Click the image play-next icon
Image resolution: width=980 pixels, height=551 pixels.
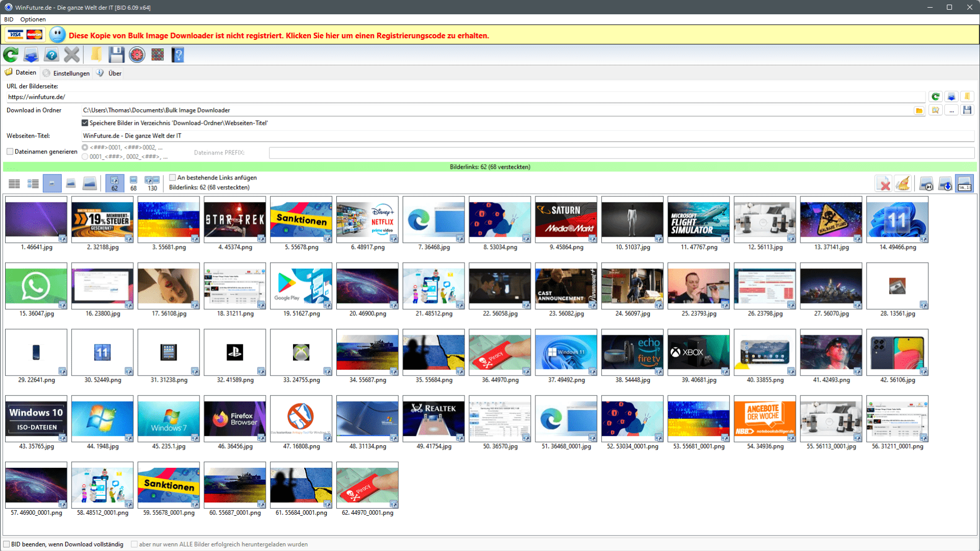[x=926, y=184]
